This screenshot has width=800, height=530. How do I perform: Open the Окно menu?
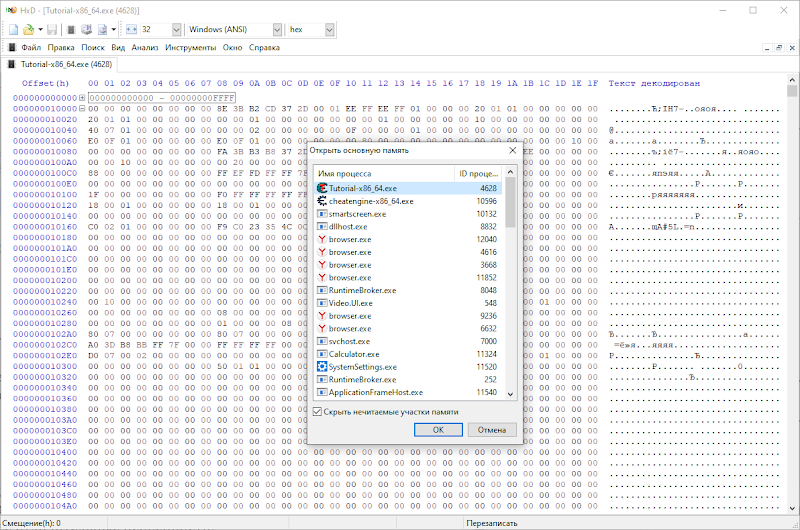(232, 47)
